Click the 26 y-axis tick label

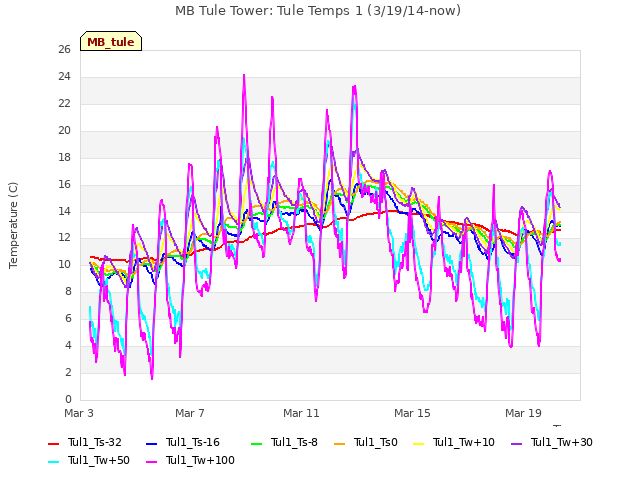(x=64, y=50)
